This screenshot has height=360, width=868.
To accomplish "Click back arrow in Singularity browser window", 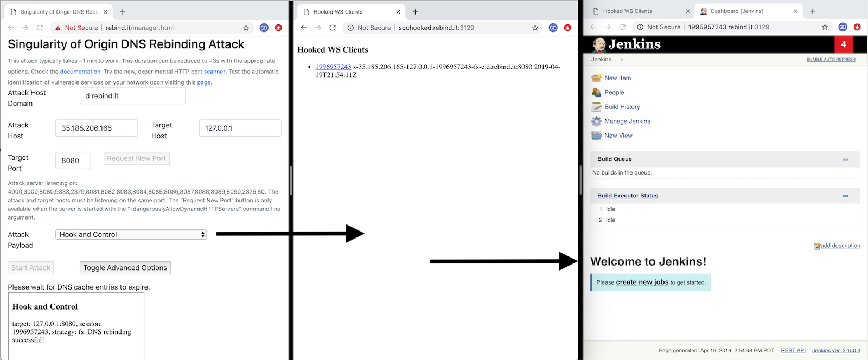I will click(11, 28).
